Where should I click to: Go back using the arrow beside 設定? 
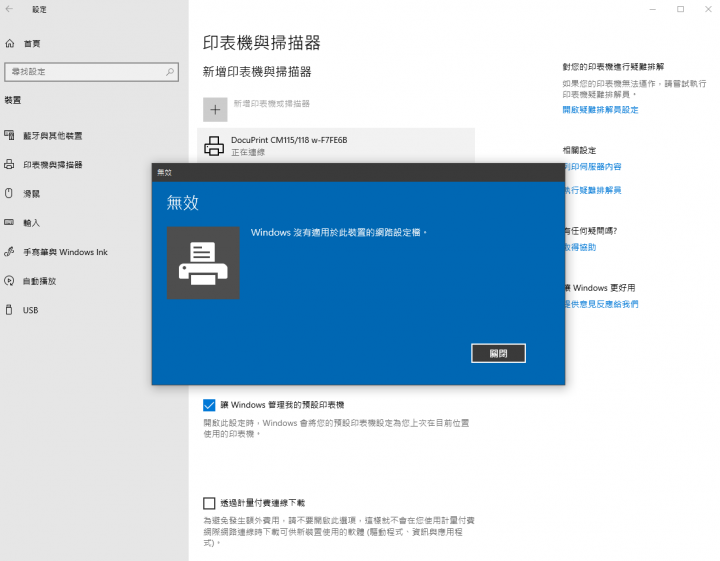click(x=9, y=9)
